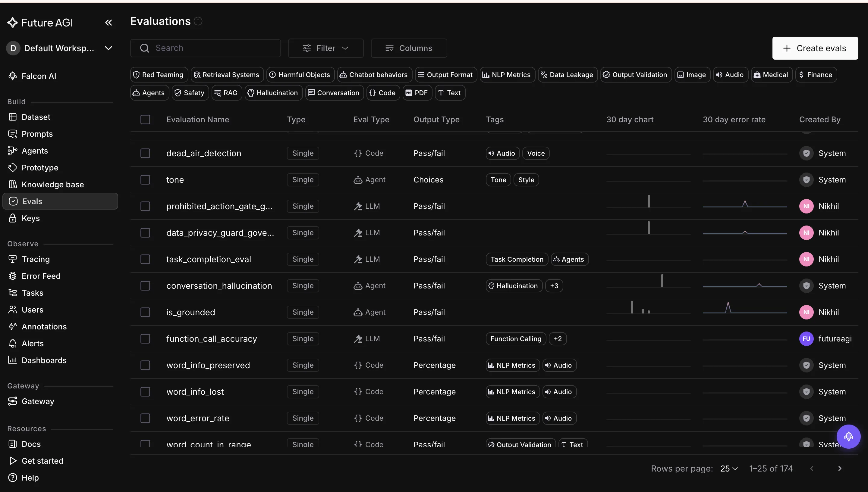Click the Tracing icon in sidebar
Screen dimensions: 868x492
(13, 259)
